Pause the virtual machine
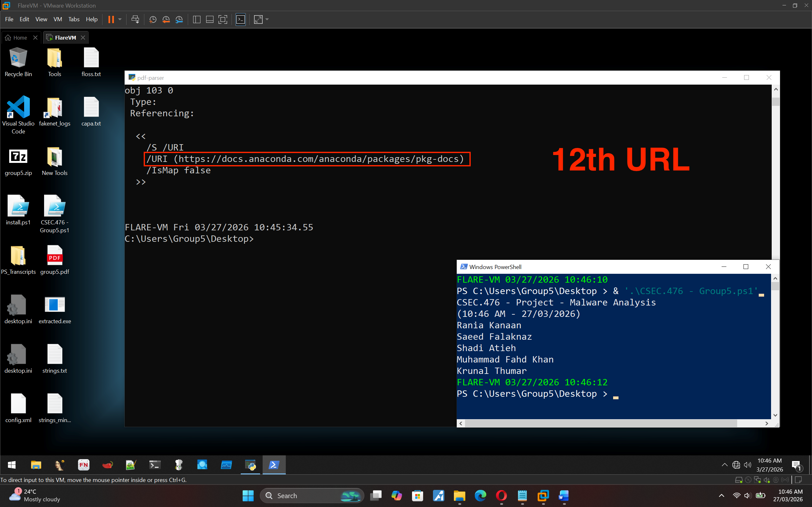 coord(111,19)
